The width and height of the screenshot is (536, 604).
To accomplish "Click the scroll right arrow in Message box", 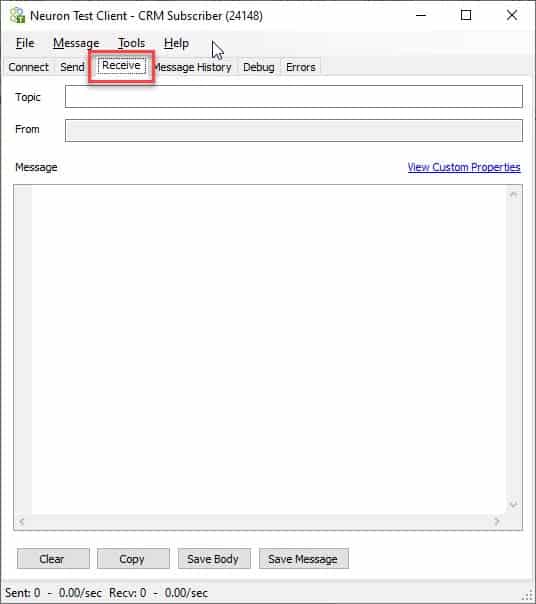I will (497, 522).
